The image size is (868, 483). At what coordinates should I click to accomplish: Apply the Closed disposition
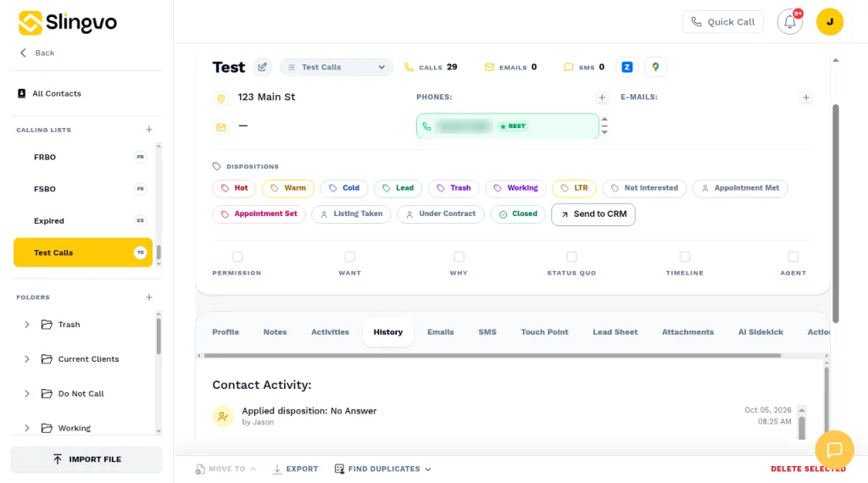click(518, 214)
